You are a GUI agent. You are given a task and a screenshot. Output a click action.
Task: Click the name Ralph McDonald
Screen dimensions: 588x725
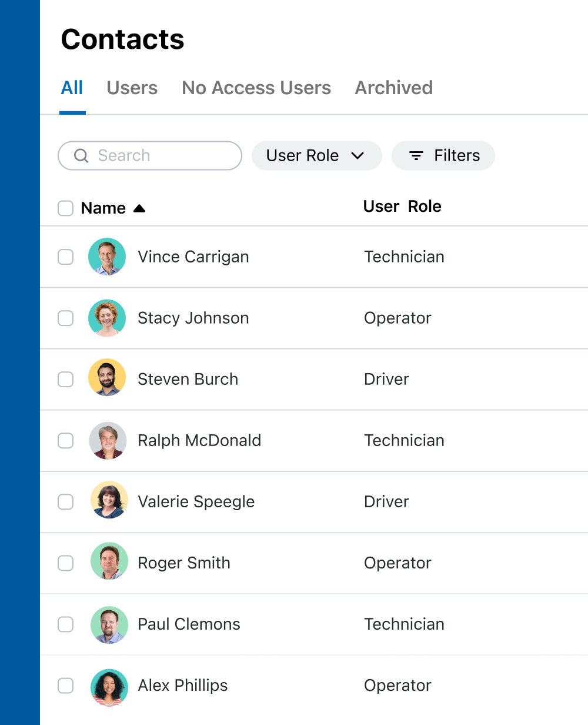click(x=199, y=440)
